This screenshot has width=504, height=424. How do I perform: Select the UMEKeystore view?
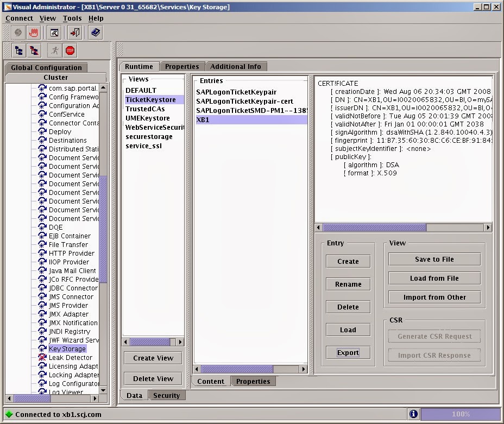click(x=154, y=118)
